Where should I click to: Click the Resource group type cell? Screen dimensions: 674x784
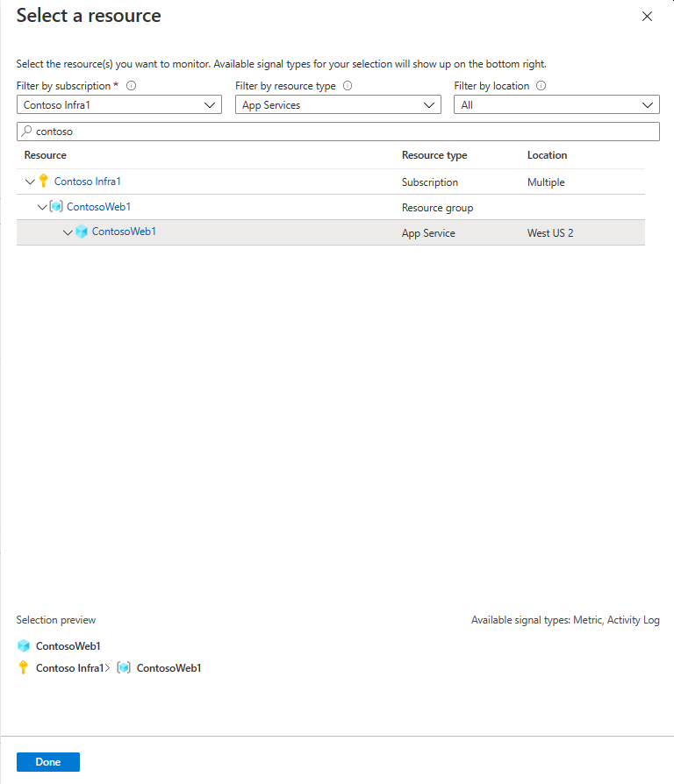tap(437, 208)
